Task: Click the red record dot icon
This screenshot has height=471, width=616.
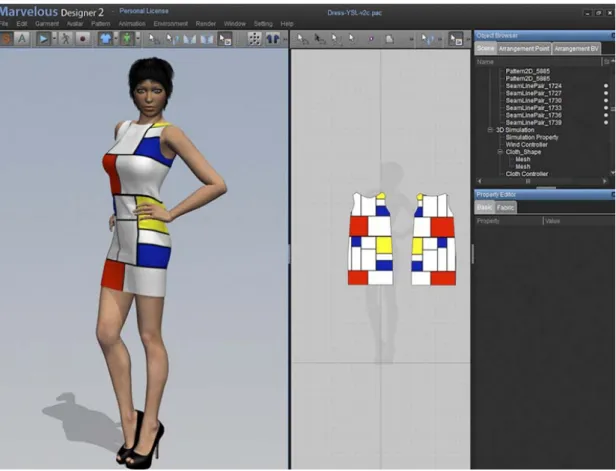Action: [82, 39]
